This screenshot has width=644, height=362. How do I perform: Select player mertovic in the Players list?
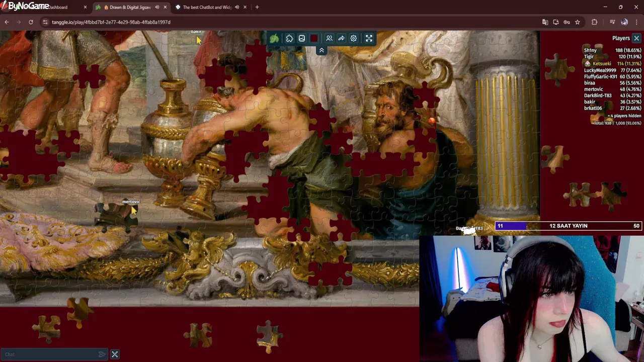click(x=612, y=89)
